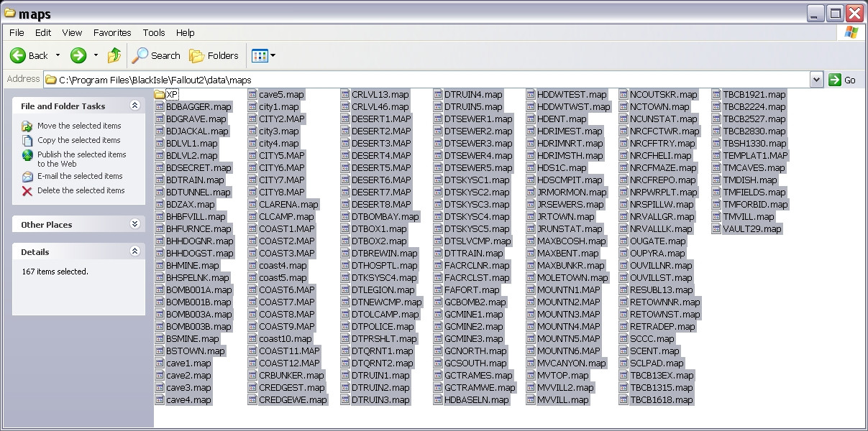Click the green Forward arrow button
The image size is (868, 431).
click(x=78, y=55)
